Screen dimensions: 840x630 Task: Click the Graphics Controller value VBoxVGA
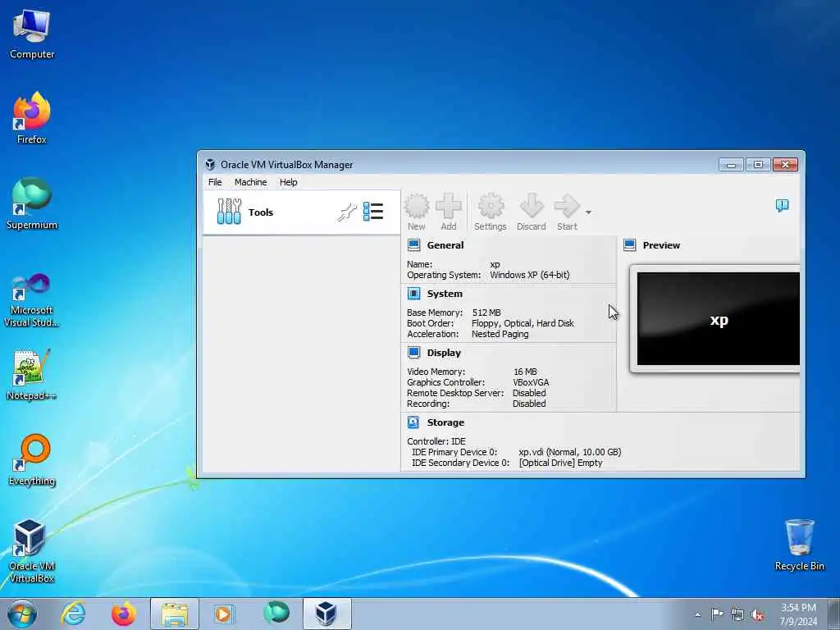point(531,382)
